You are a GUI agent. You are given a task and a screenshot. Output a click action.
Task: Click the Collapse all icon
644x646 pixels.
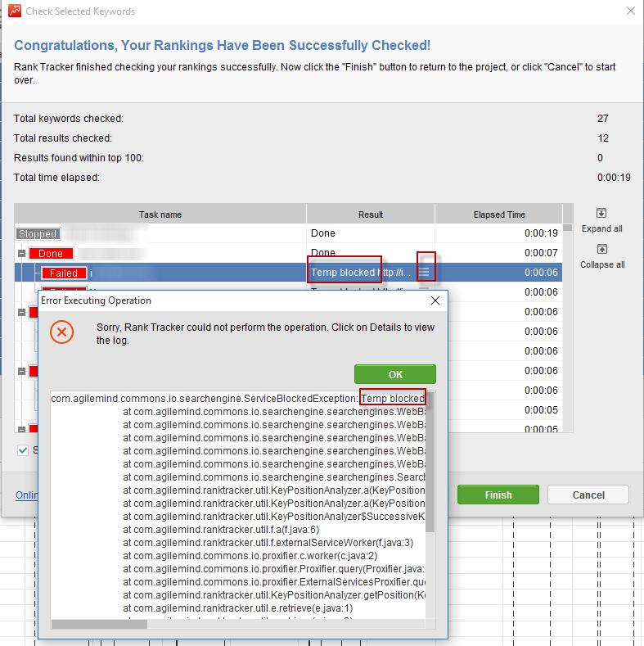coord(601,249)
